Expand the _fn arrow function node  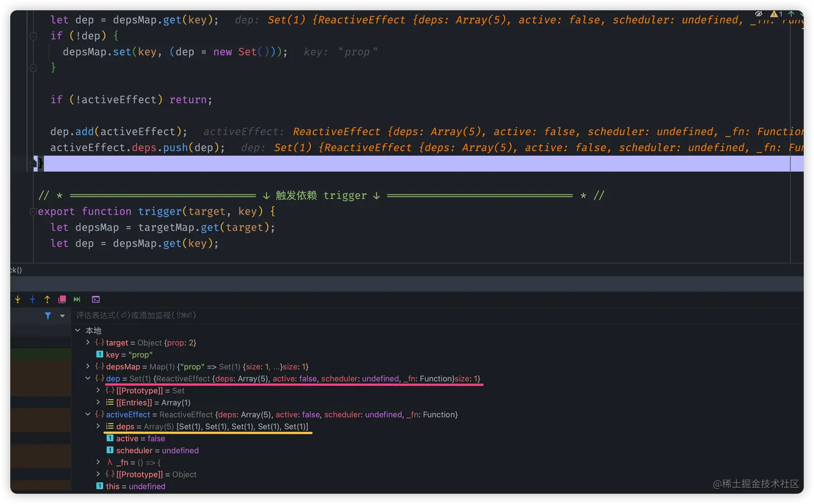tap(98, 462)
